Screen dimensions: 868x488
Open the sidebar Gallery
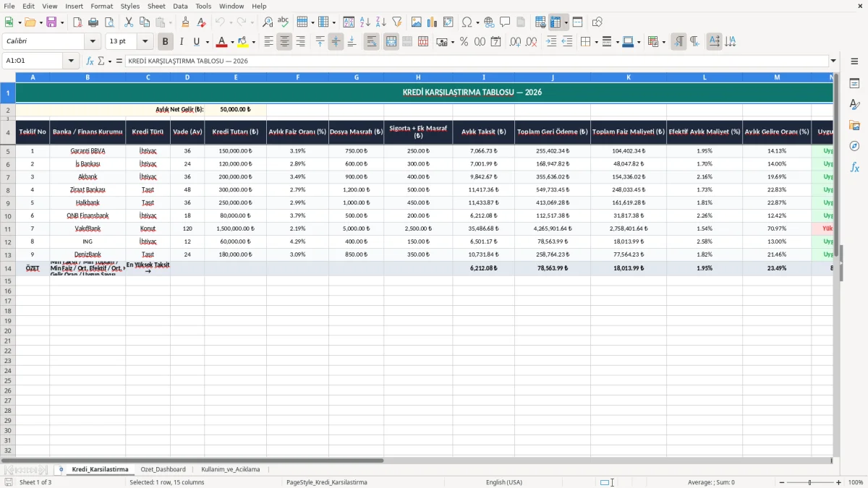854,126
